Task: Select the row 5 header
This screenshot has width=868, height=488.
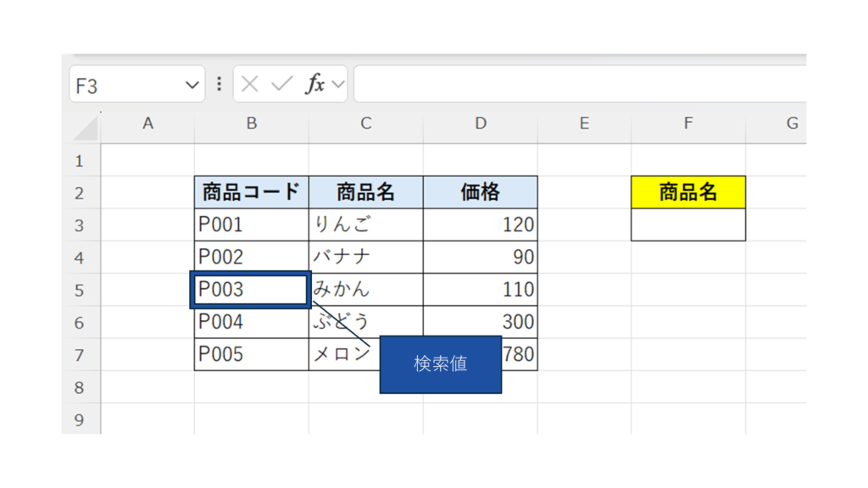Action: (x=80, y=290)
